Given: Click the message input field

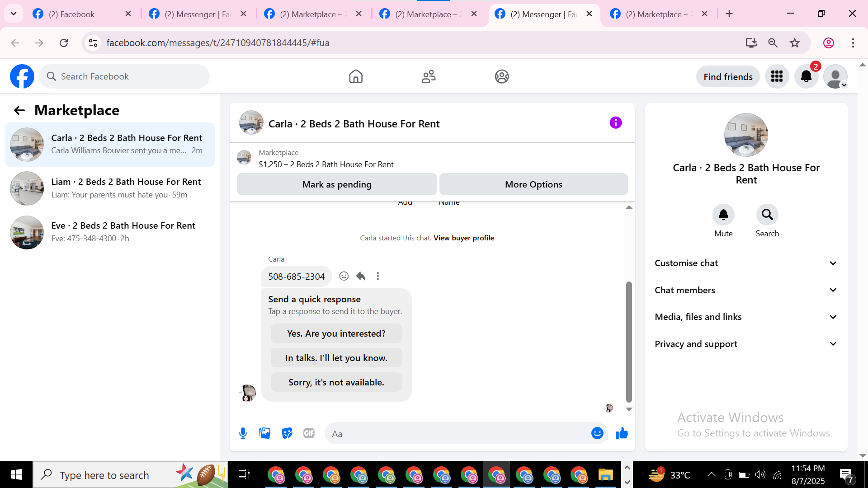Looking at the screenshot, I should point(457,434).
